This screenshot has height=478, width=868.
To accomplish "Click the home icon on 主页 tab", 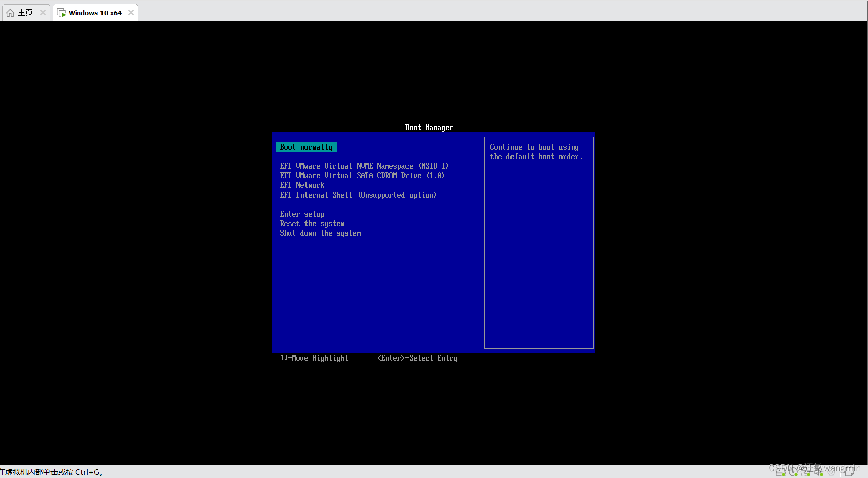I will pyautogui.click(x=9, y=12).
